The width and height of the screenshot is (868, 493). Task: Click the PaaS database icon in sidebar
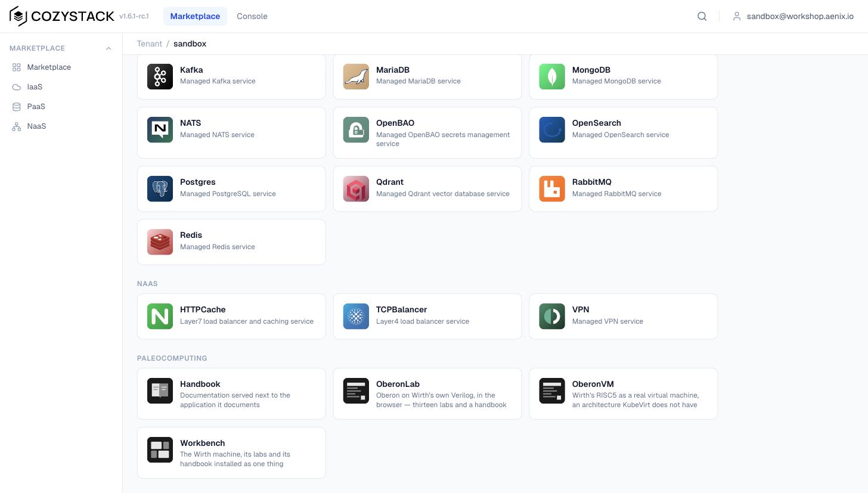pyautogui.click(x=17, y=107)
